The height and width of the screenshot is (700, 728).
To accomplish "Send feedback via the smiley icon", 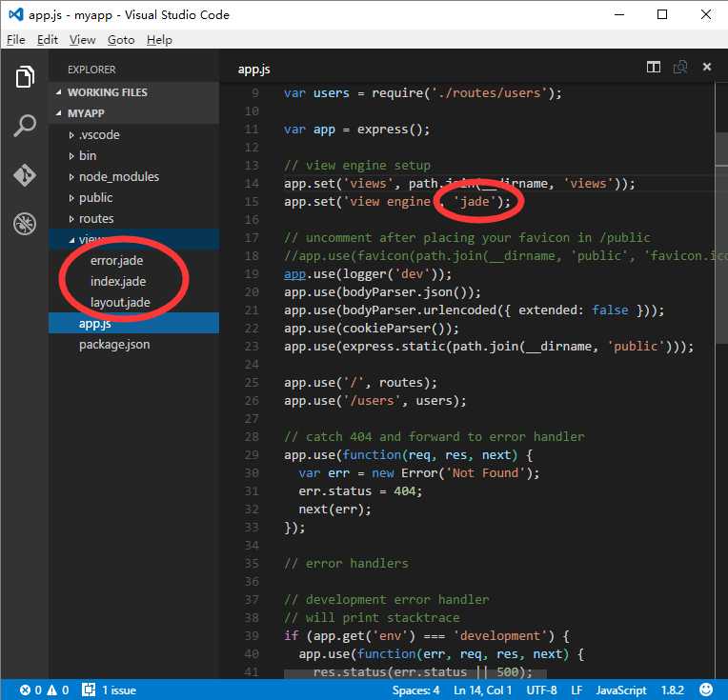I will (706, 690).
